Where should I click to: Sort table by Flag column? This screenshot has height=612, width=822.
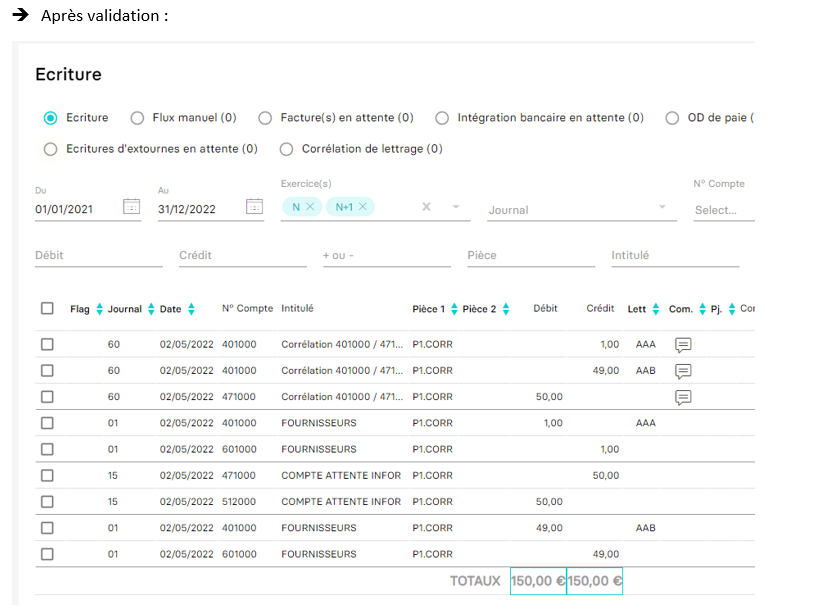coord(100,309)
